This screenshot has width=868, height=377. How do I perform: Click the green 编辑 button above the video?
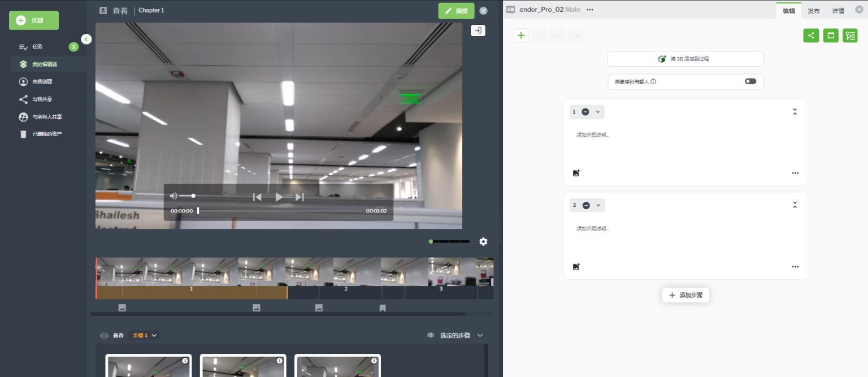[x=456, y=11]
